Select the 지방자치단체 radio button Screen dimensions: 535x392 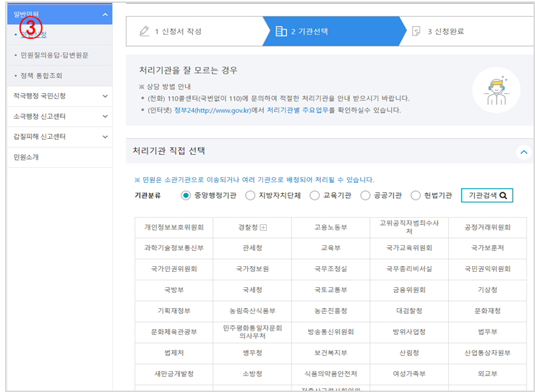tap(250, 196)
